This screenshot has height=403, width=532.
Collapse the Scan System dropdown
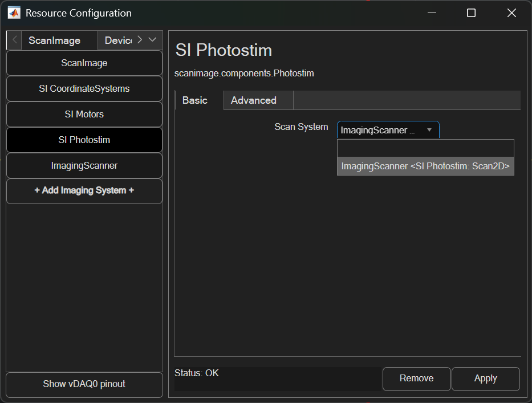[429, 131]
